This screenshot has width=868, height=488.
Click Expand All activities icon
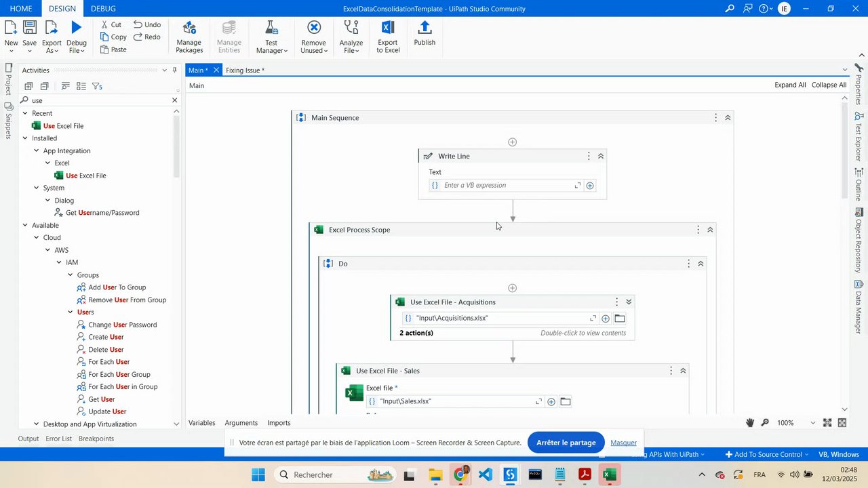[28, 86]
